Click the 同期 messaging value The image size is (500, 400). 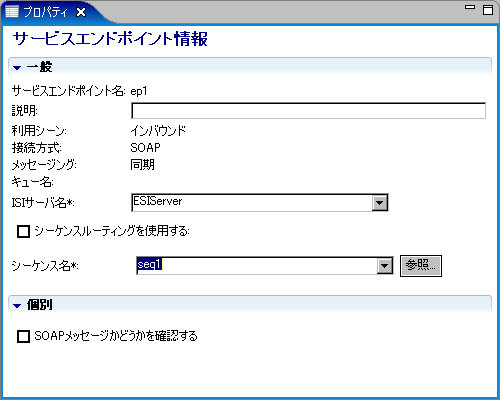(x=142, y=164)
